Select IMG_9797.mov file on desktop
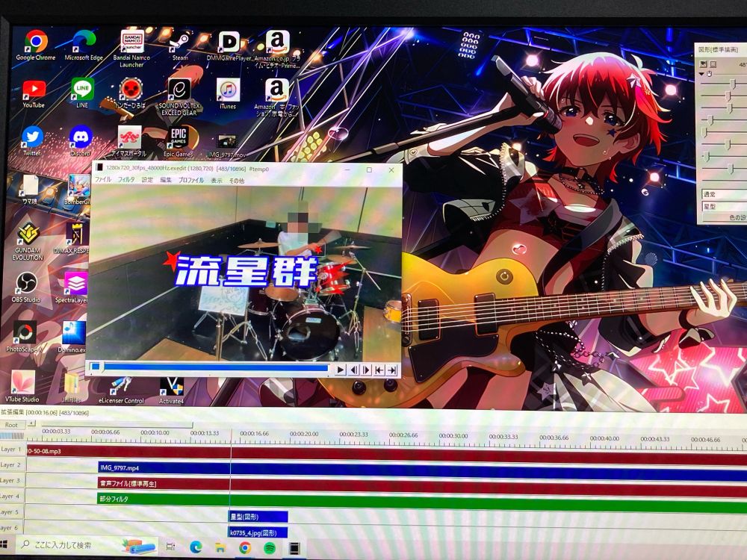Viewport: 747px width, 560px height. point(227,146)
